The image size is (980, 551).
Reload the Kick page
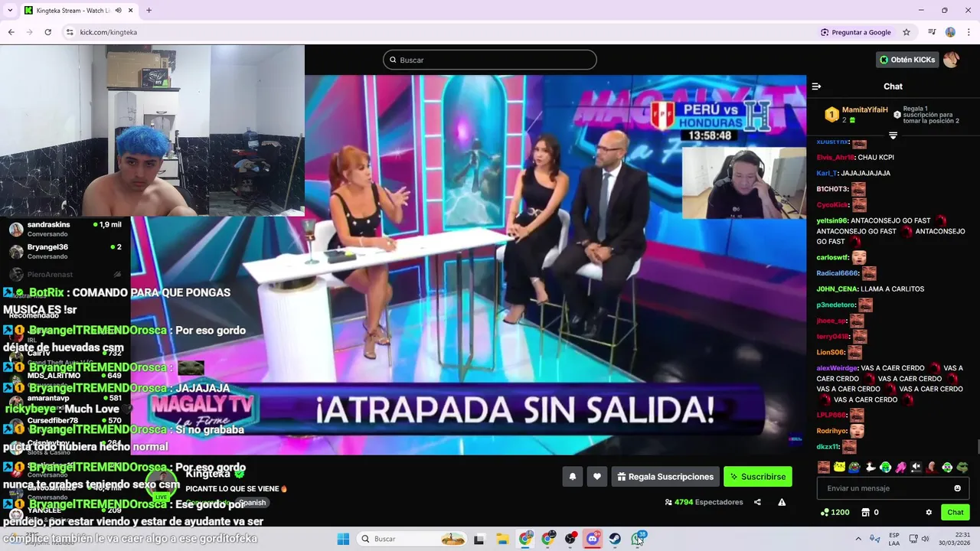47,32
